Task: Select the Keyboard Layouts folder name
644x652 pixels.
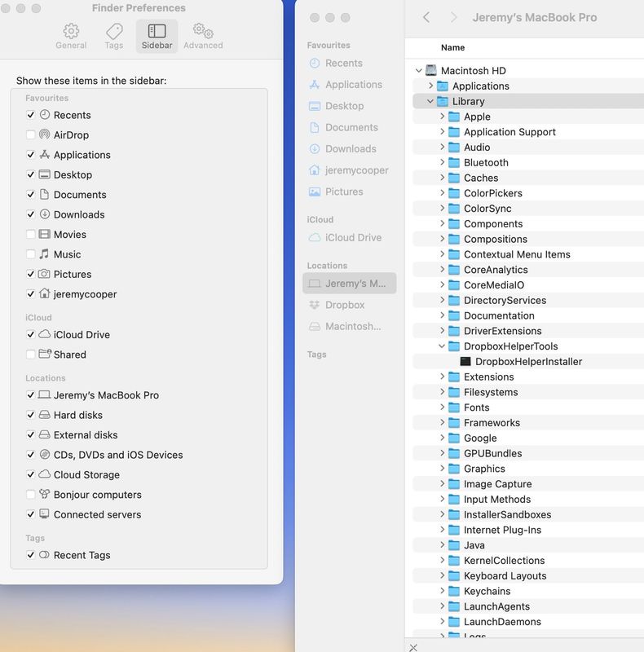Action: 505,576
